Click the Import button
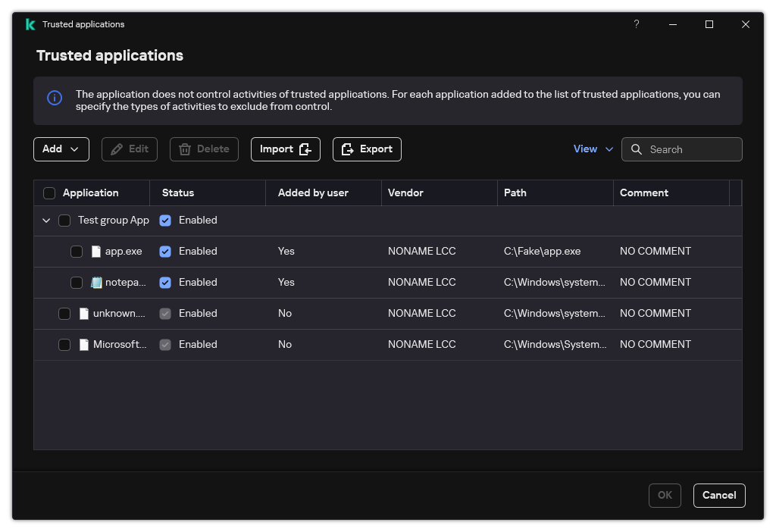 click(x=286, y=149)
